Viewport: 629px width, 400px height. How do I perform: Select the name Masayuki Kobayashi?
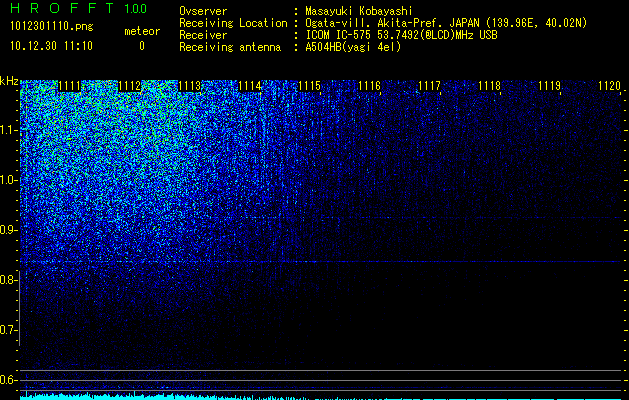coord(359,11)
